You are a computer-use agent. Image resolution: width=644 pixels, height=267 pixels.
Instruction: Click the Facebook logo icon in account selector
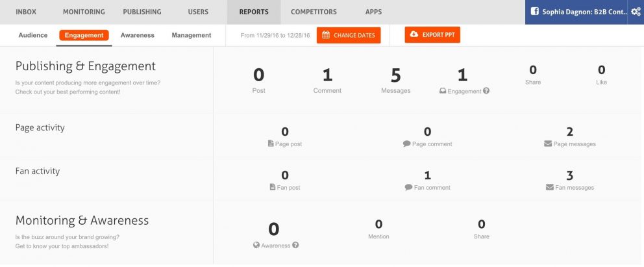point(534,12)
